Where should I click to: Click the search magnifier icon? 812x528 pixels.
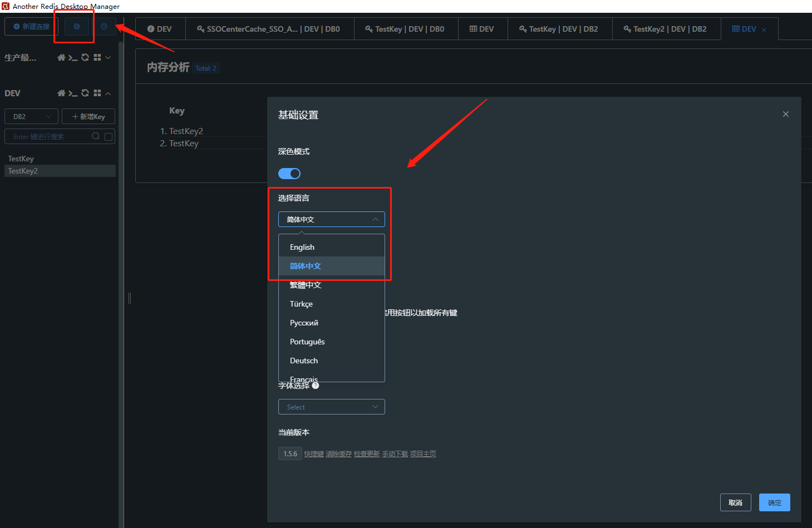point(96,136)
